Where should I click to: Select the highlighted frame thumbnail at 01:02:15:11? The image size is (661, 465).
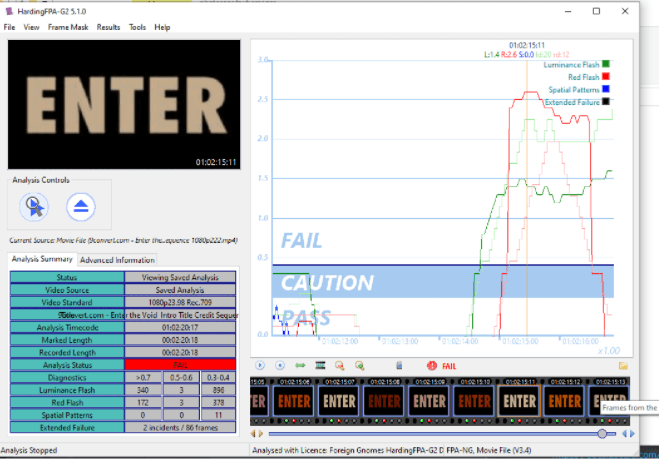(x=520, y=401)
